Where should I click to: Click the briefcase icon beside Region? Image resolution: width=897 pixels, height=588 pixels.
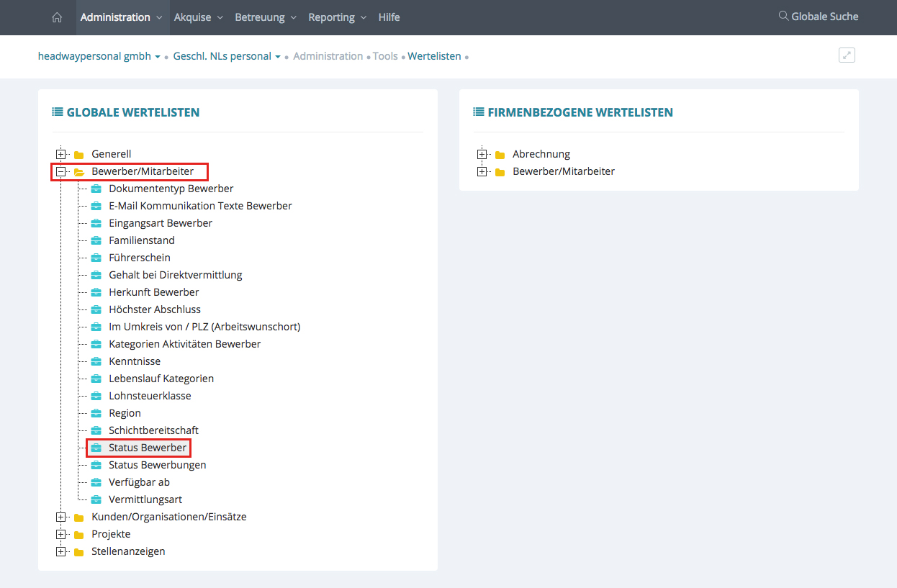96,413
